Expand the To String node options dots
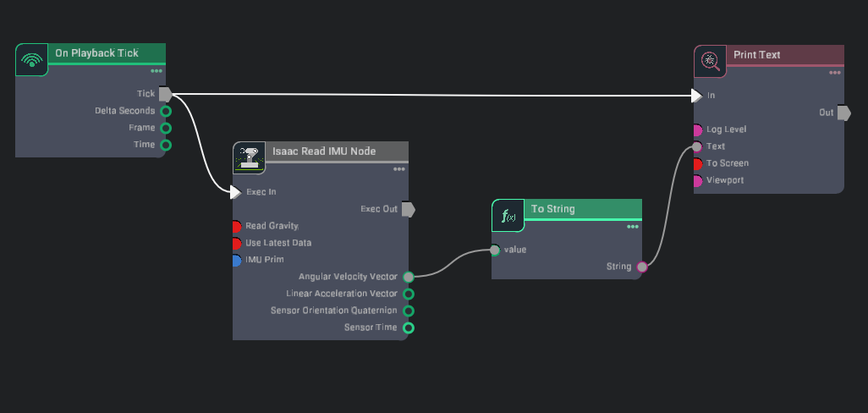The width and height of the screenshot is (868, 413). (633, 227)
